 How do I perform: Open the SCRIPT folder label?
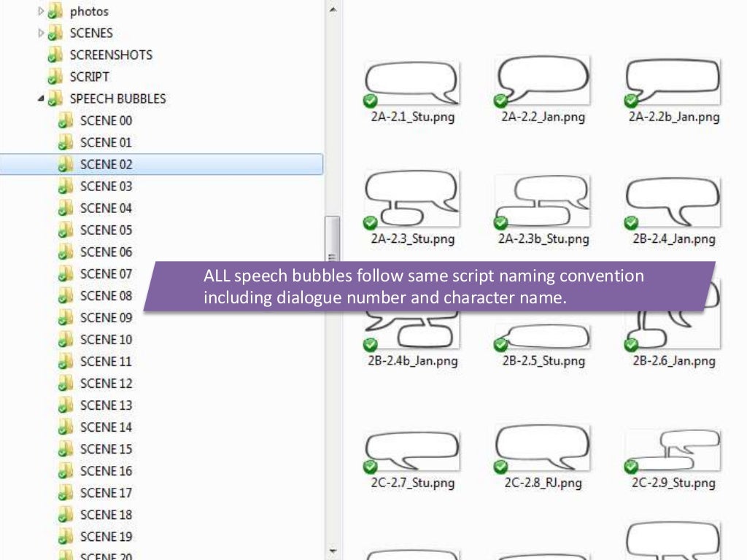click(90, 77)
